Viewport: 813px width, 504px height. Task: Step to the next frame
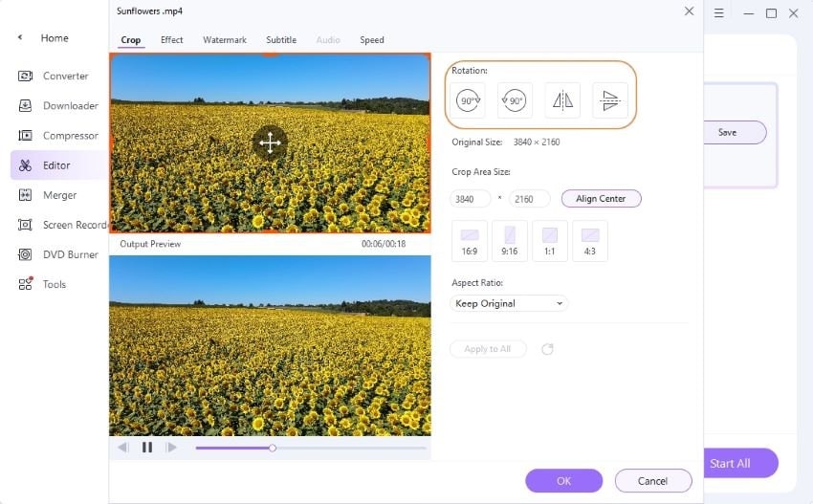click(171, 447)
